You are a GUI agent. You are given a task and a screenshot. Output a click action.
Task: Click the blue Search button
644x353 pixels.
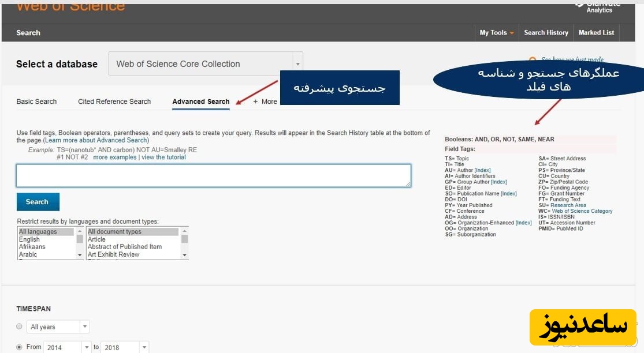coord(38,202)
